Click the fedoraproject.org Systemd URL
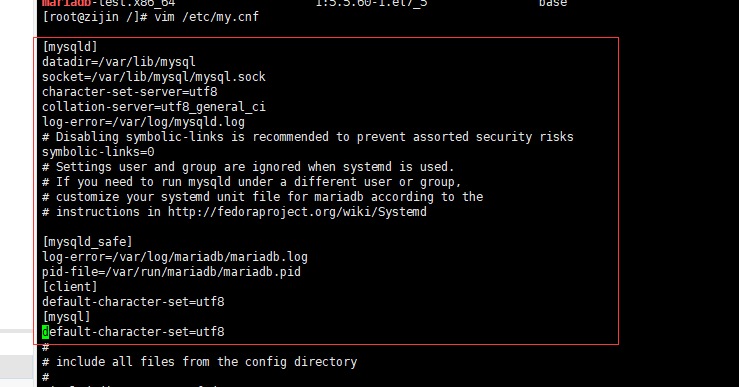This screenshot has width=739, height=387. pyautogui.click(x=297, y=212)
